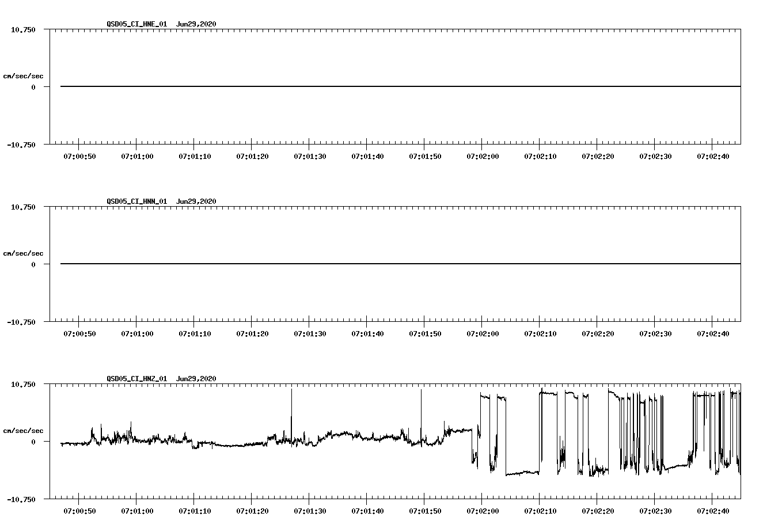
Task: Click 07:02:10 time label under HNZ chart
Action: (x=540, y=511)
